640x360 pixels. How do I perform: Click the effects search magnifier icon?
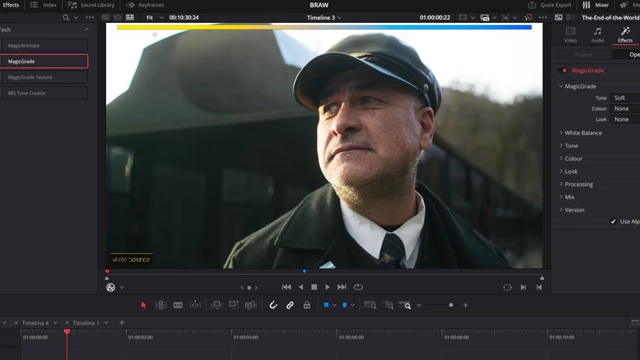[x=66, y=18]
